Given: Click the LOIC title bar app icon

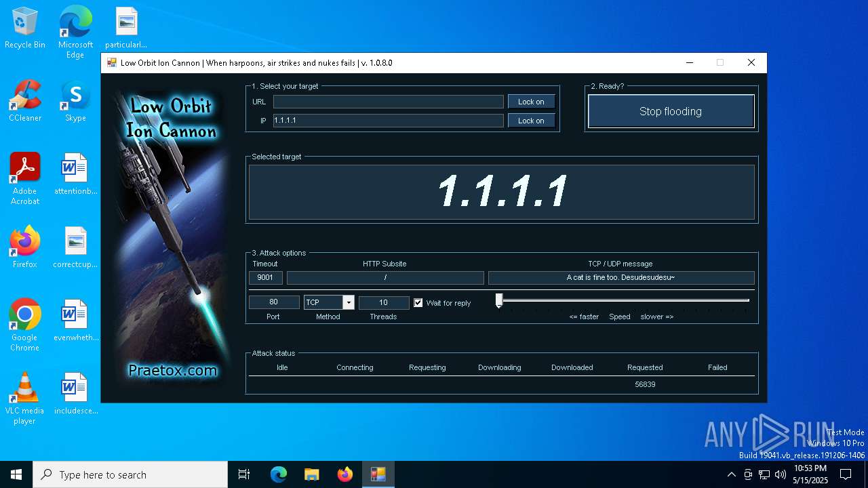Looking at the screenshot, I should (112, 63).
